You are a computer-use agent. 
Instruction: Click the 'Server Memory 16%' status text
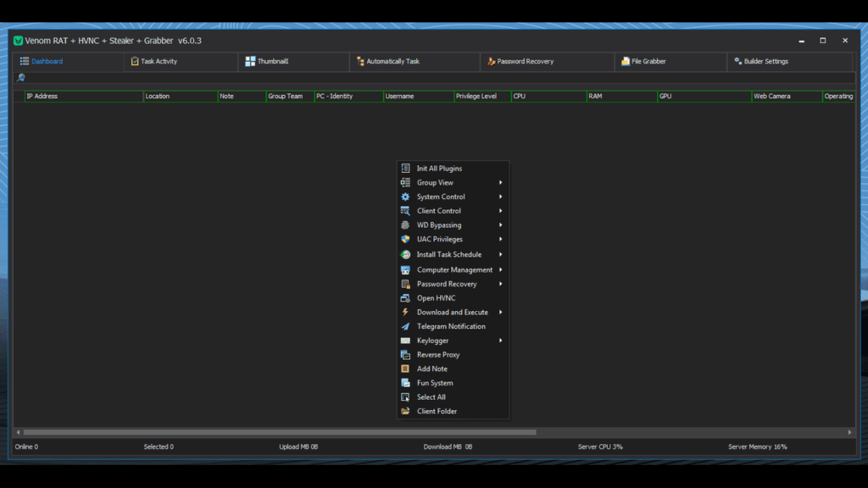pos(757,446)
